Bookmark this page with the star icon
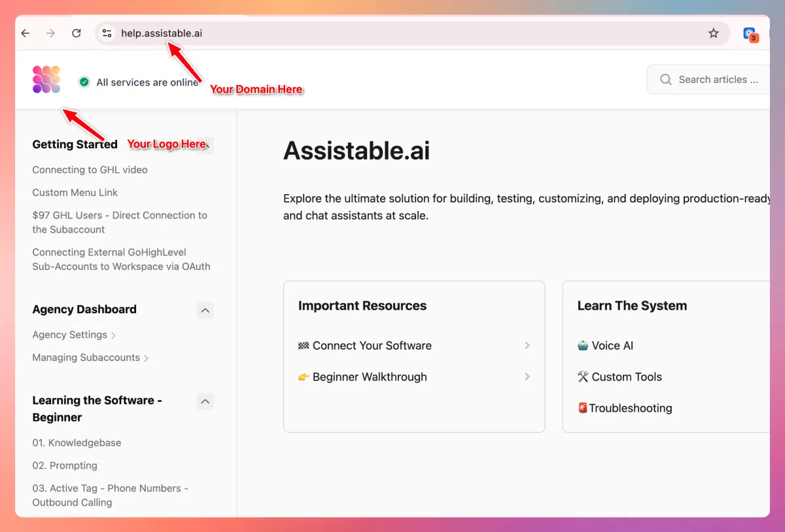785x532 pixels. (714, 33)
